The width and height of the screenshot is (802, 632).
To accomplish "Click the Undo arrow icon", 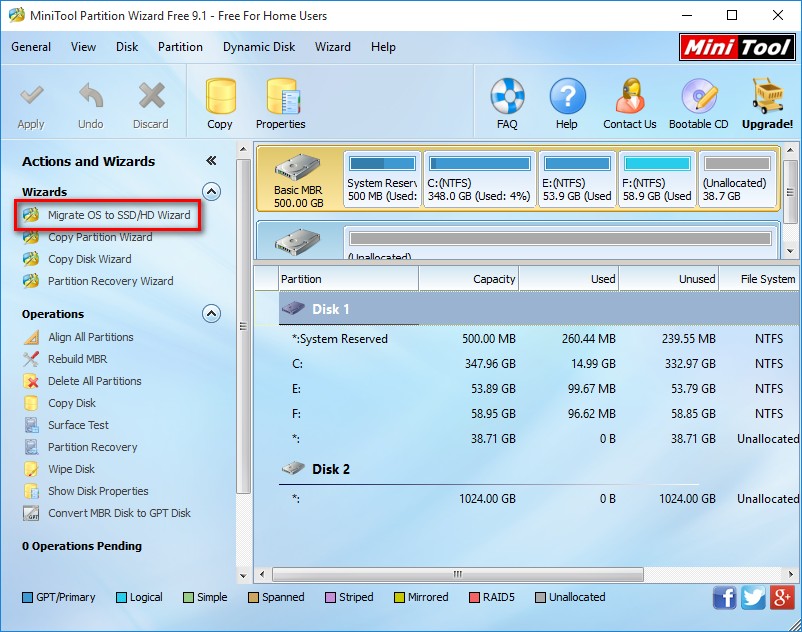I will pos(91,96).
